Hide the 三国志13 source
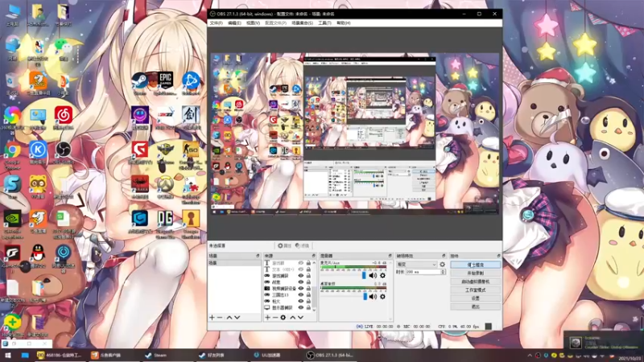644x362 pixels. pyautogui.click(x=301, y=294)
